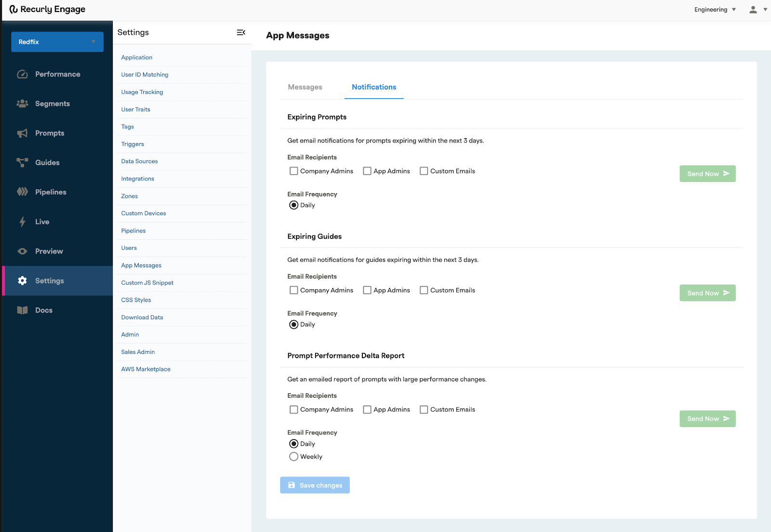The image size is (771, 532).
Task: Open Sales Admin settings
Action: click(x=138, y=352)
